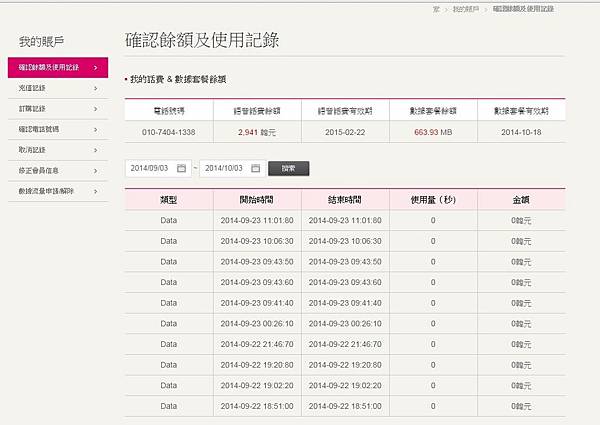Image resolution: width=600 pixels, height=425 pixels.
Task: Click end time 2014-09-22 18:51:00
Action: pyautogui.click(x=345, y=406)
